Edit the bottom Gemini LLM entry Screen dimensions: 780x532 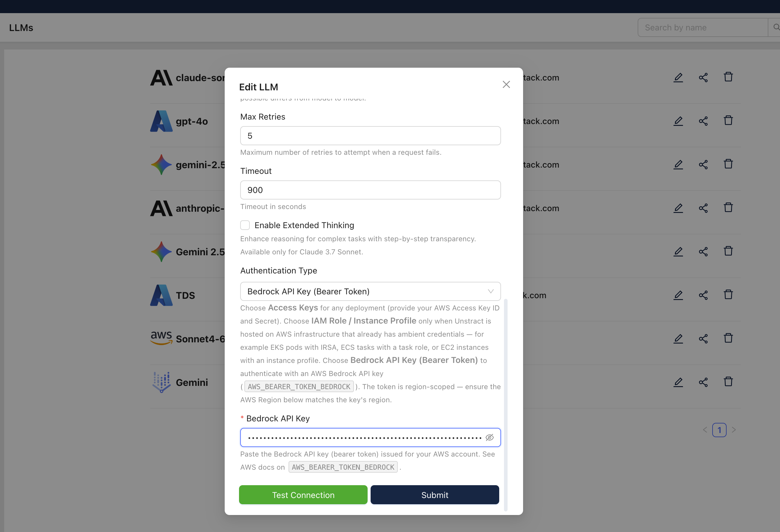point(678,383)
